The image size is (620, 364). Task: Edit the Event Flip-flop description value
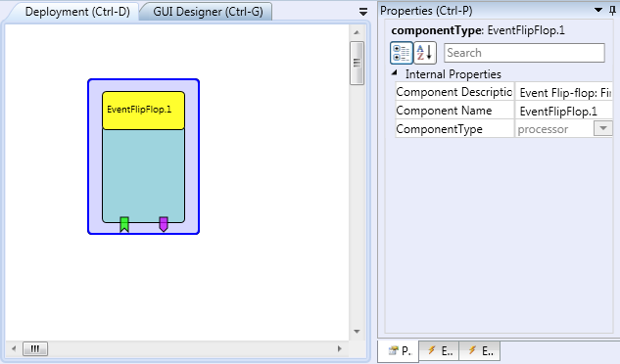(564, 93)
